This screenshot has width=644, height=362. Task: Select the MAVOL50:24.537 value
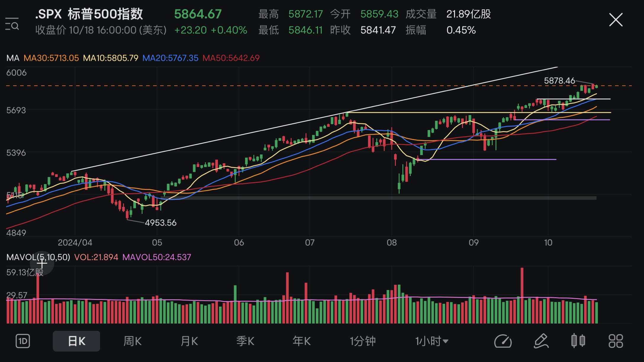pos(157,257)
